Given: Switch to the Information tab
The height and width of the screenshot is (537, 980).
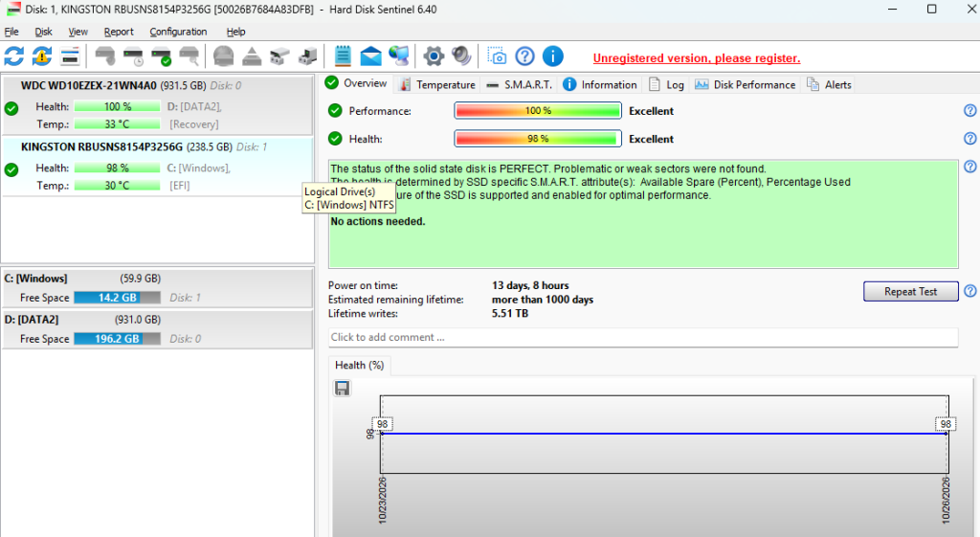Looking at the screenshot, I should click(x=600, y=84).
